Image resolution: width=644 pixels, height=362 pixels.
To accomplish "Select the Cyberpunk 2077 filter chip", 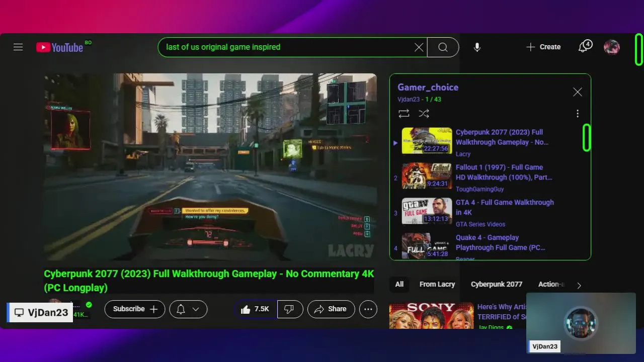I will point(497,284).
